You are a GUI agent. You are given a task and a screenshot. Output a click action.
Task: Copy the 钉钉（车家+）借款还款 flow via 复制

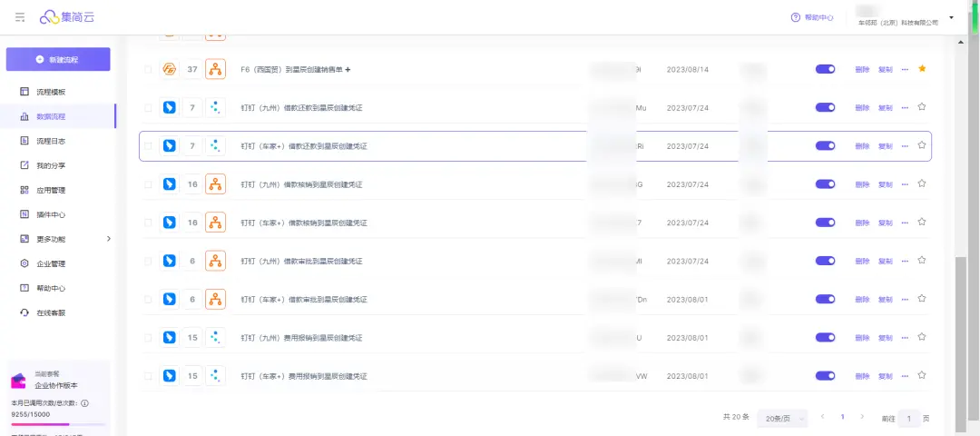click(885, 146)
